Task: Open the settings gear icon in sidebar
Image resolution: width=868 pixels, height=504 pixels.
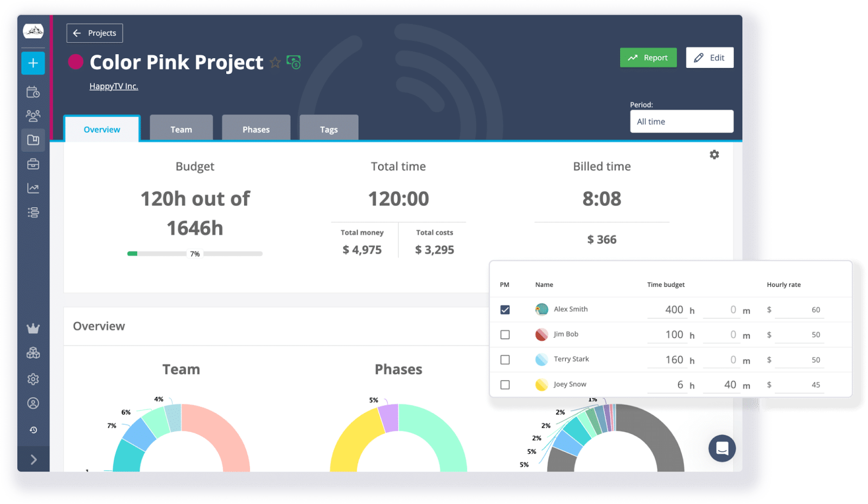Action: (33, 379)
